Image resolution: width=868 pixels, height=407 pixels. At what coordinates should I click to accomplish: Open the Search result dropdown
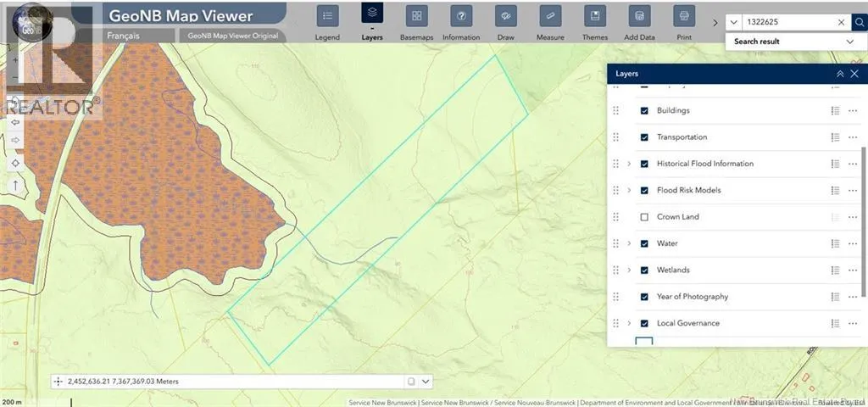[850, 42]
